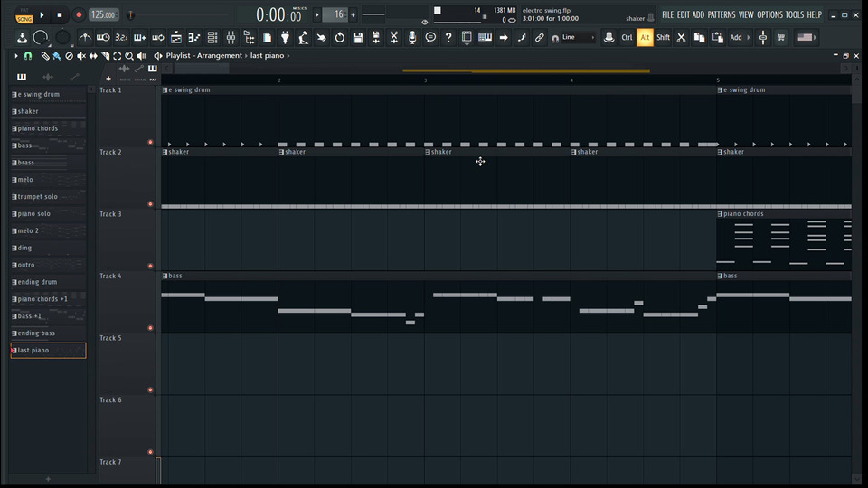Open the Line snap dropdown
Viewport: 868px width, 488px height.
tap(578, 38)
